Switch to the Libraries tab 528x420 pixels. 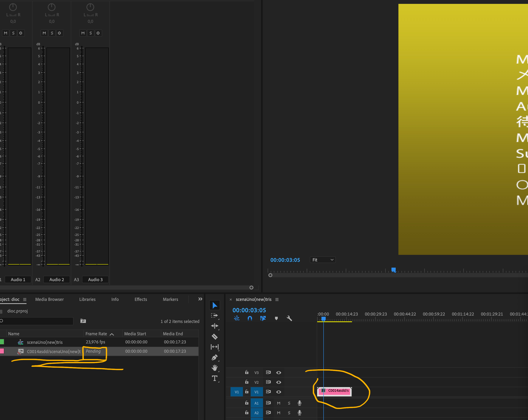click(x=87, y=299)
